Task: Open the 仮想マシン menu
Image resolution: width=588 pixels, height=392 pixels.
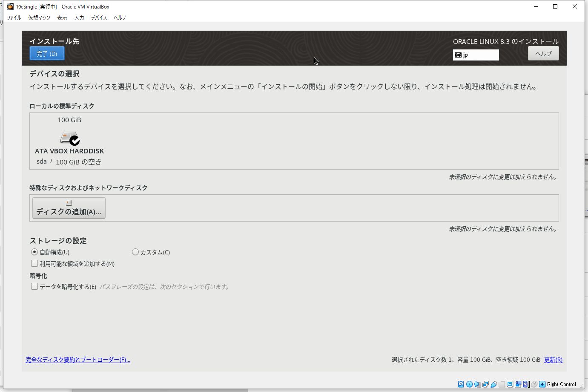Action: click(39, 17)
